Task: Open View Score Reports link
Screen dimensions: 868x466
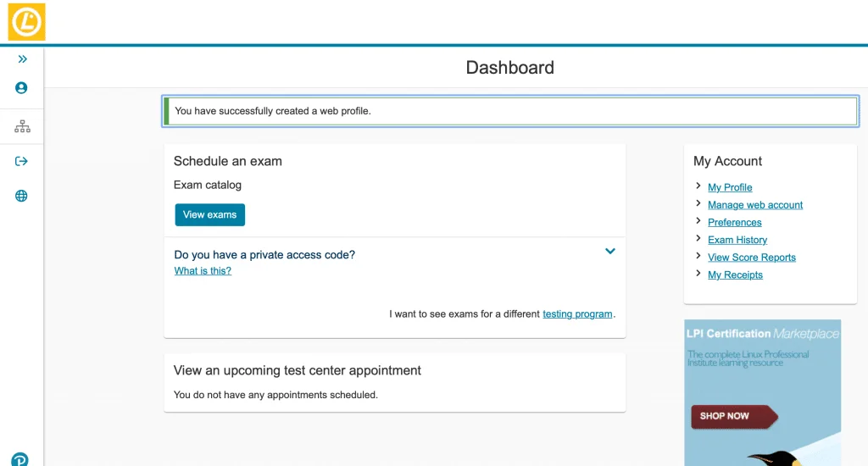Action: click(x=752, y=258)
